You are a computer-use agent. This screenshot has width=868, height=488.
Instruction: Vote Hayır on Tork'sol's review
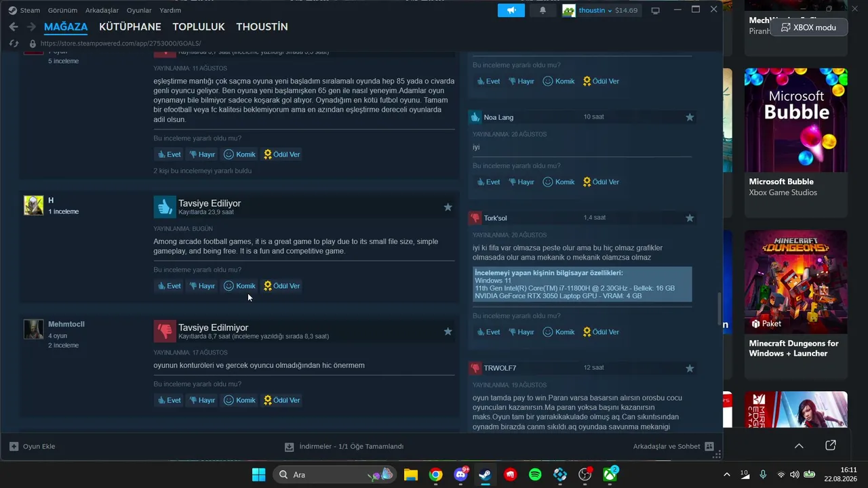521,332
